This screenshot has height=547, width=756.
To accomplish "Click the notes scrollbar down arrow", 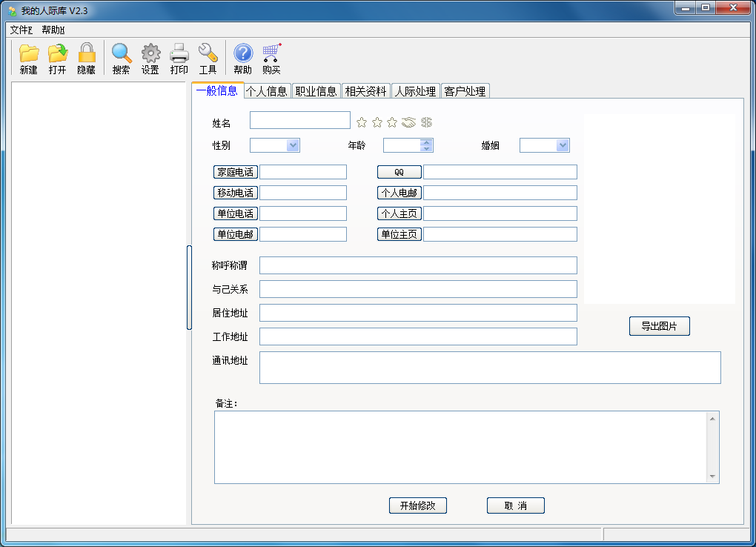I will [712, 477].
